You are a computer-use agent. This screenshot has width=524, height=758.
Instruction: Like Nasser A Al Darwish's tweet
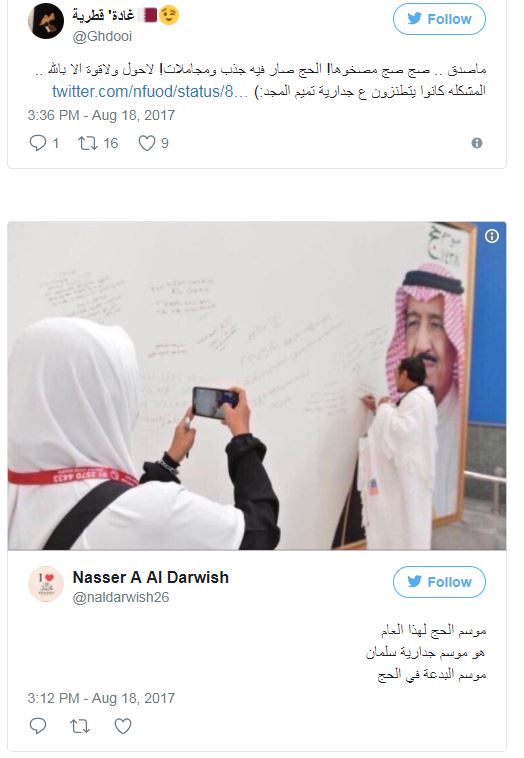tap(123, 726)
